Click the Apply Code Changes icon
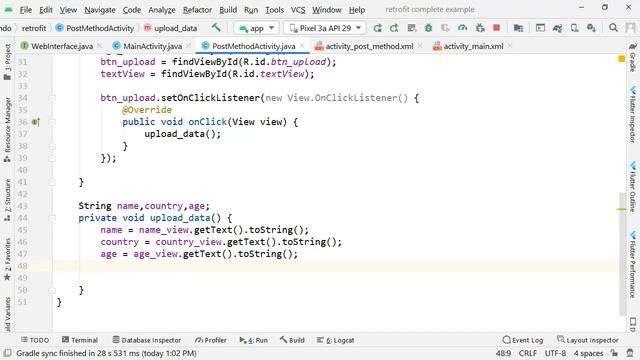The image size is (640, 360). coord(411,28)
